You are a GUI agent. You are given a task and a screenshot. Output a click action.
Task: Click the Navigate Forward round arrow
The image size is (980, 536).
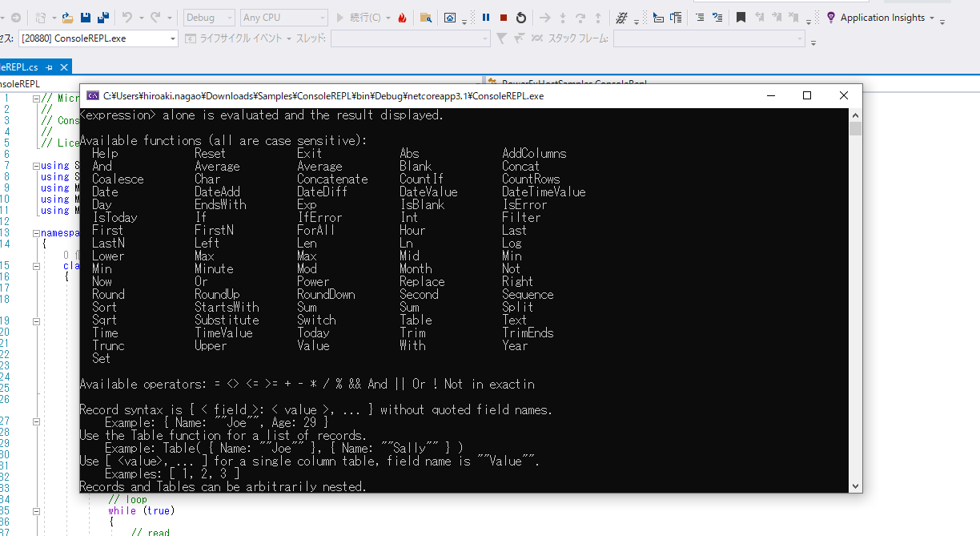coord(16,18)
